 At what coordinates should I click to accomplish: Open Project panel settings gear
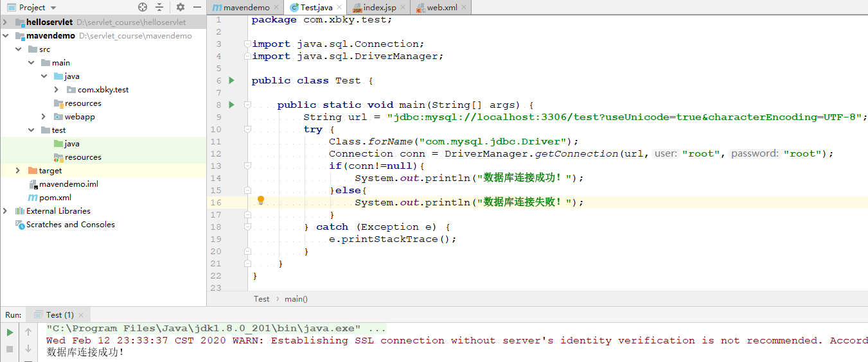pyautogui.click(x=181, y=7)
